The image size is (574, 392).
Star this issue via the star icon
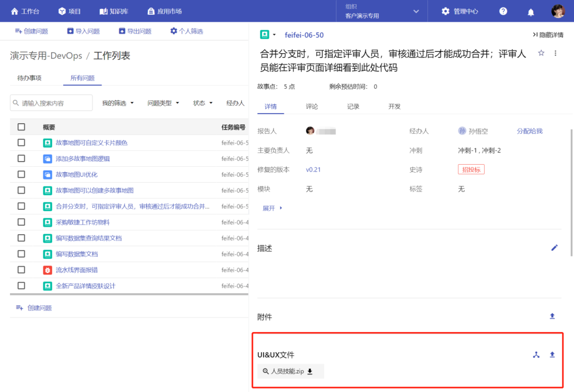point(541,53)
